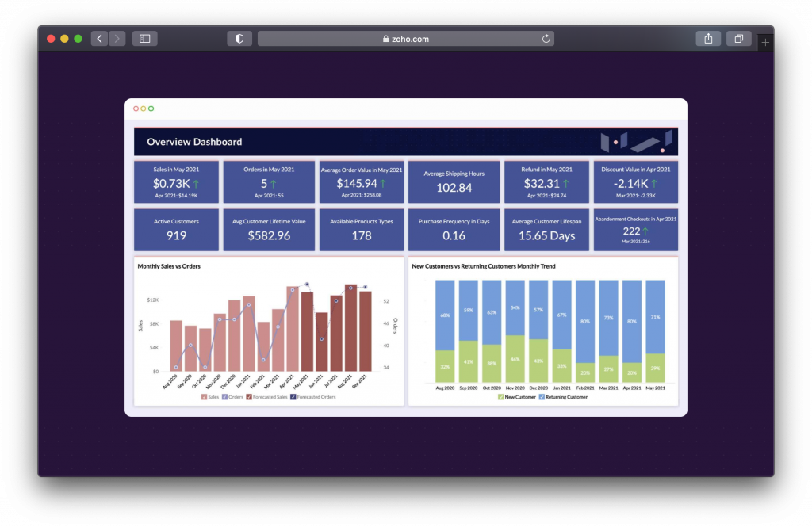
Task: Click the 34 tick on the Orders axis
Action: [x=386, y=368]
